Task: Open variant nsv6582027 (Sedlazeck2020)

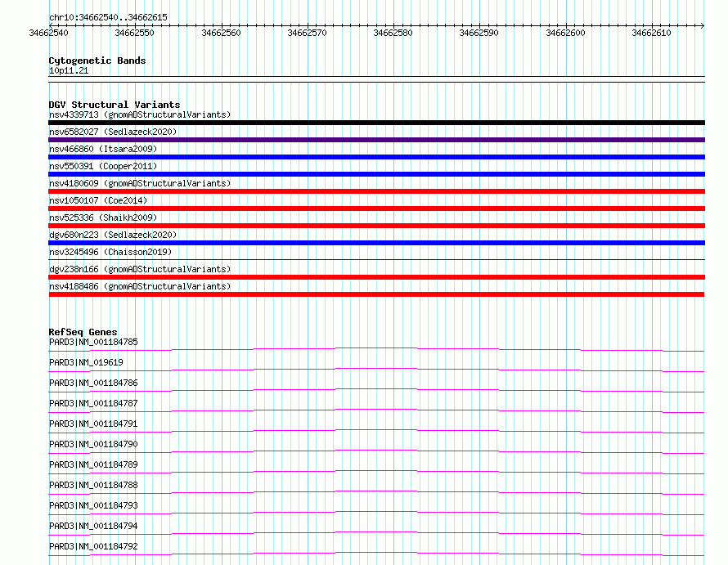Action: tap(113, 132)
